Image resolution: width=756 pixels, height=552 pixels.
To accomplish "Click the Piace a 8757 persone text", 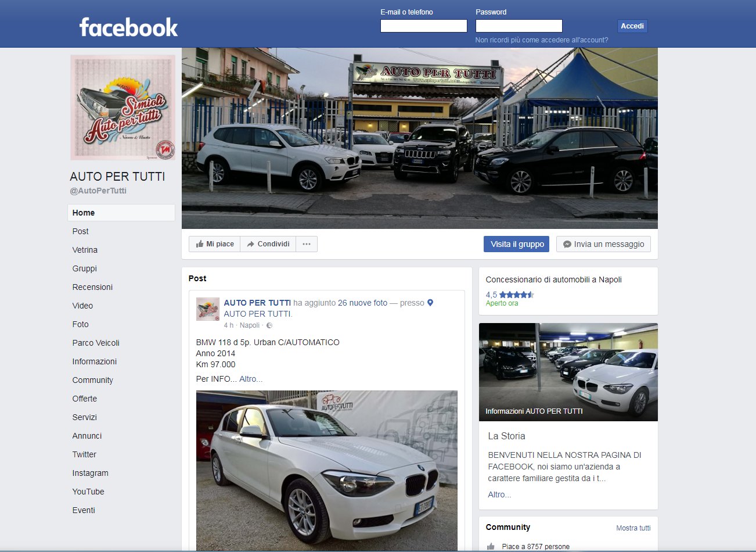I will [x=536, y=547].
